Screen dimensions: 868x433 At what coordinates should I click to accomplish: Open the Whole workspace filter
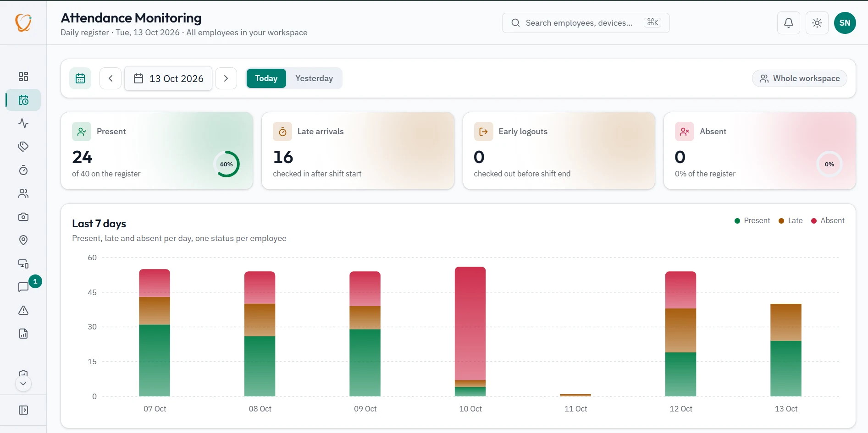click(x=800, y=78)
